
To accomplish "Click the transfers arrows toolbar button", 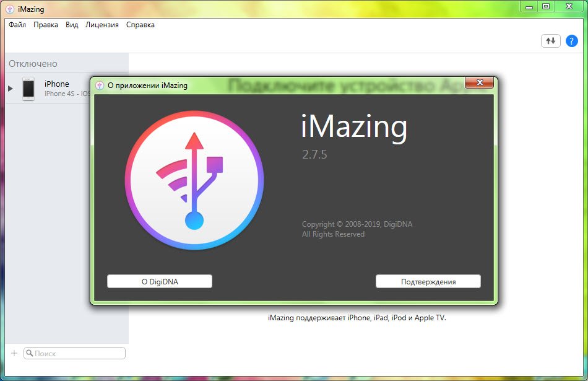I will pos(550,41).
